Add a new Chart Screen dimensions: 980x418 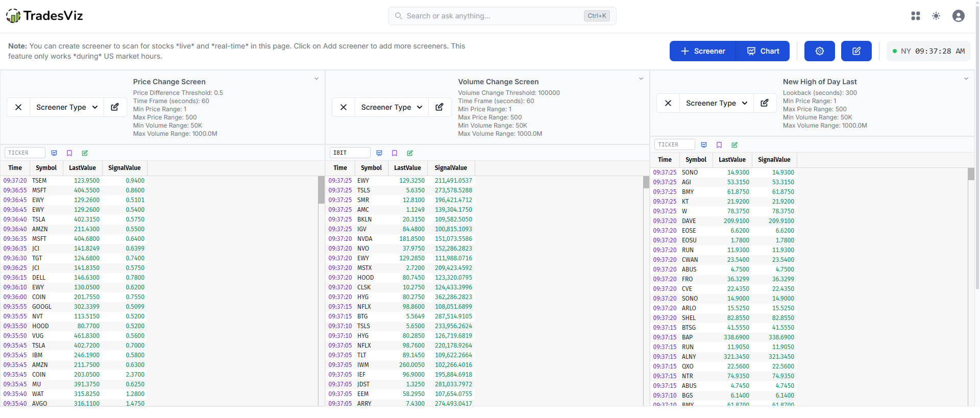tap(763, 51)
